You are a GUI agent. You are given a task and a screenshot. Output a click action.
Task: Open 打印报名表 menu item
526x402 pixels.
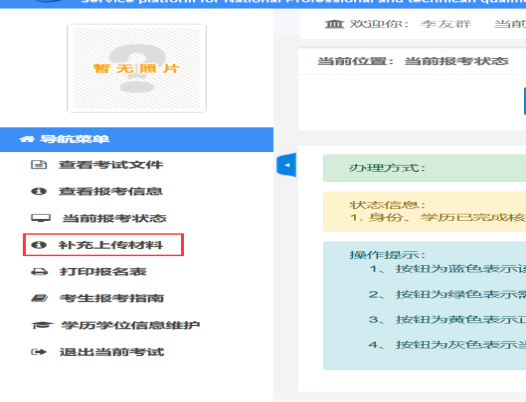tap(103, 272)
